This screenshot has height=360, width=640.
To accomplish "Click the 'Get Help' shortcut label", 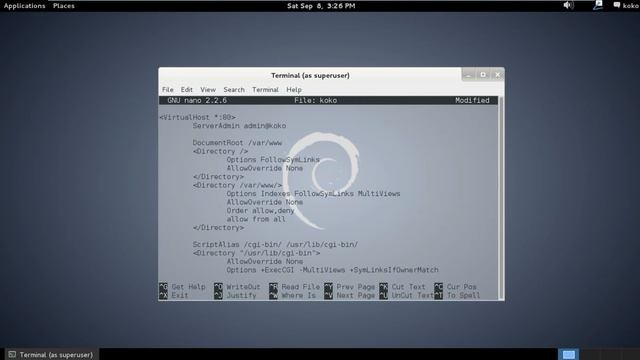I will click(x=188, y=287).
